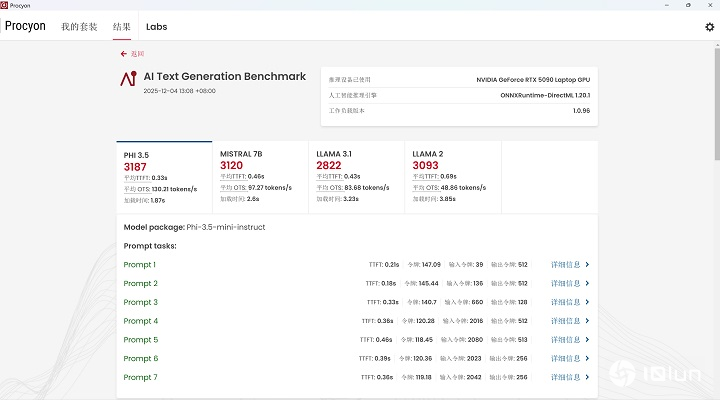This screenshot has height=400, width=720.
Task: Click the Procyon logo text
Action: click(x=24, y=27)
